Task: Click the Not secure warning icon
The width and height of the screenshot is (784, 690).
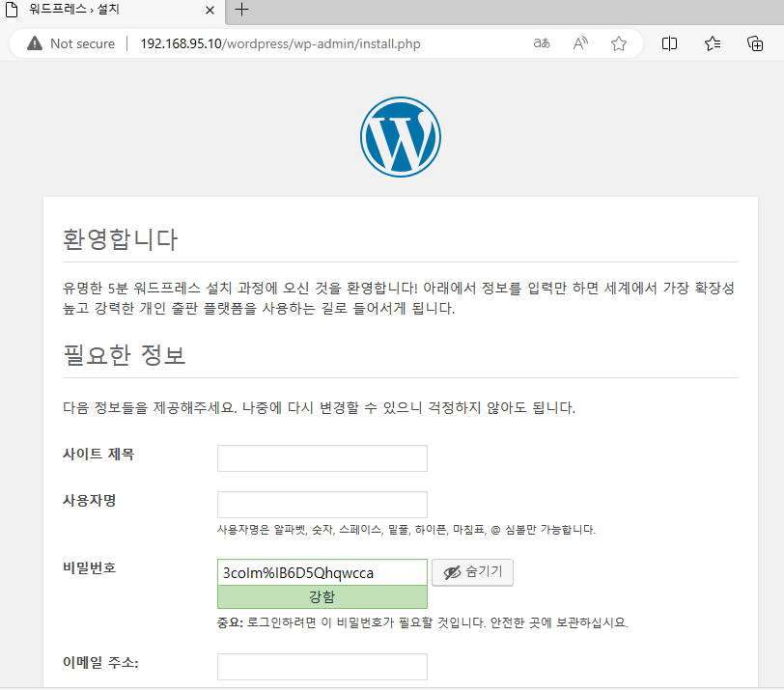Action: 35,43
